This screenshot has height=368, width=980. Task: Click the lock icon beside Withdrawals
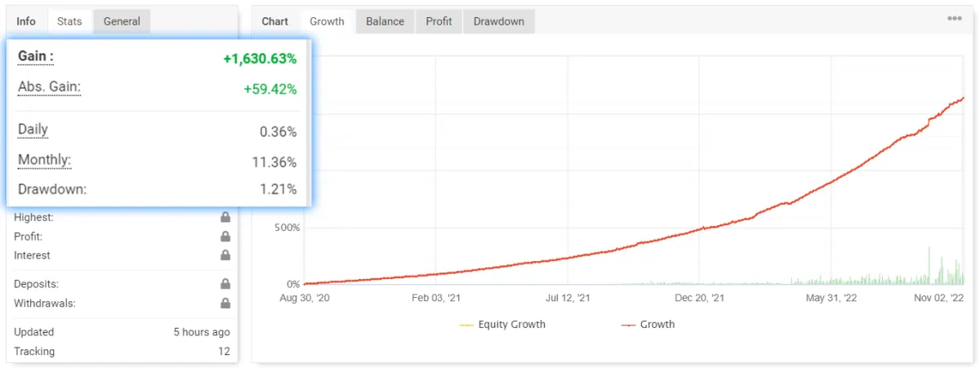[x=225, y=304]
